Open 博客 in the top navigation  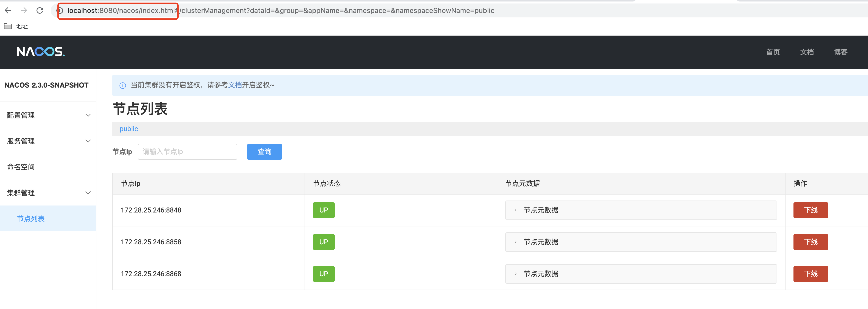840,52
